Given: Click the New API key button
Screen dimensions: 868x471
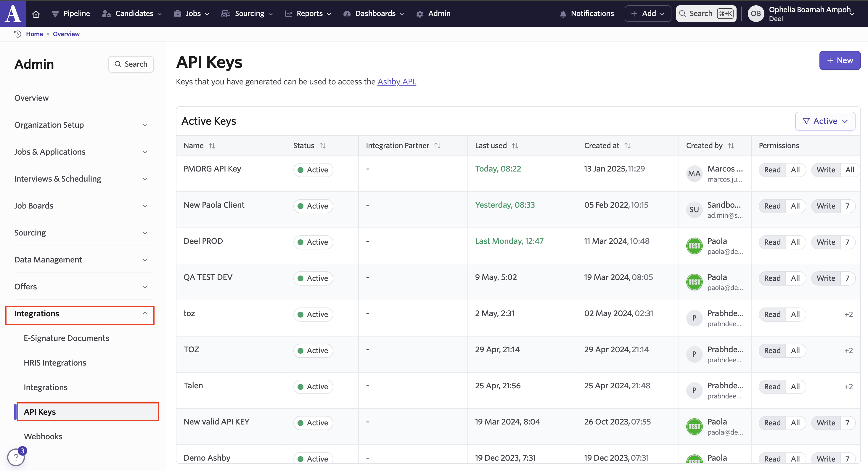Looking at the screenshot, I should coord(840,60).
